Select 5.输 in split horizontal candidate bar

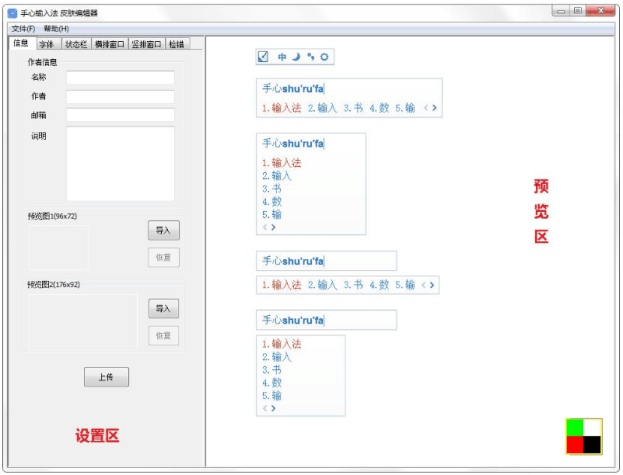click(x=405, y=285)
